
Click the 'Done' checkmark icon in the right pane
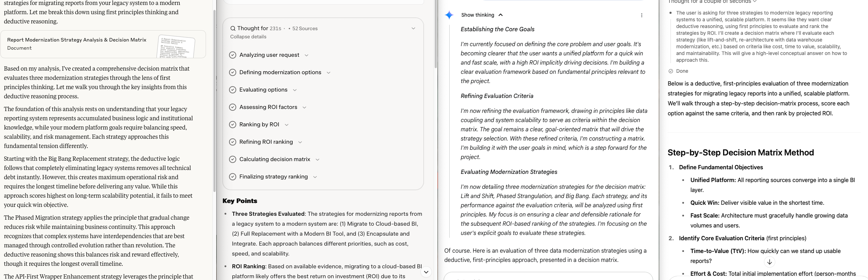click(x=671, y=71)
